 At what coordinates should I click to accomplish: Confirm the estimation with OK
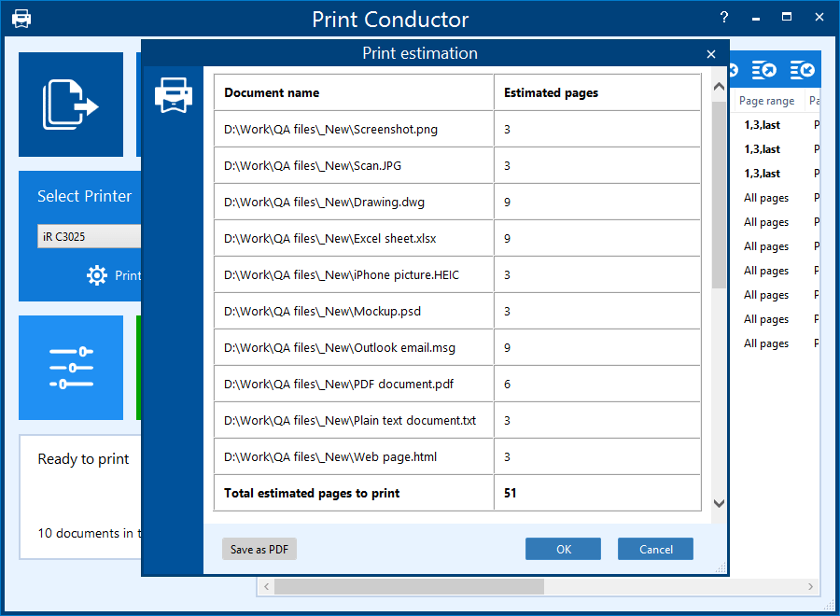(x=563, y=550)
